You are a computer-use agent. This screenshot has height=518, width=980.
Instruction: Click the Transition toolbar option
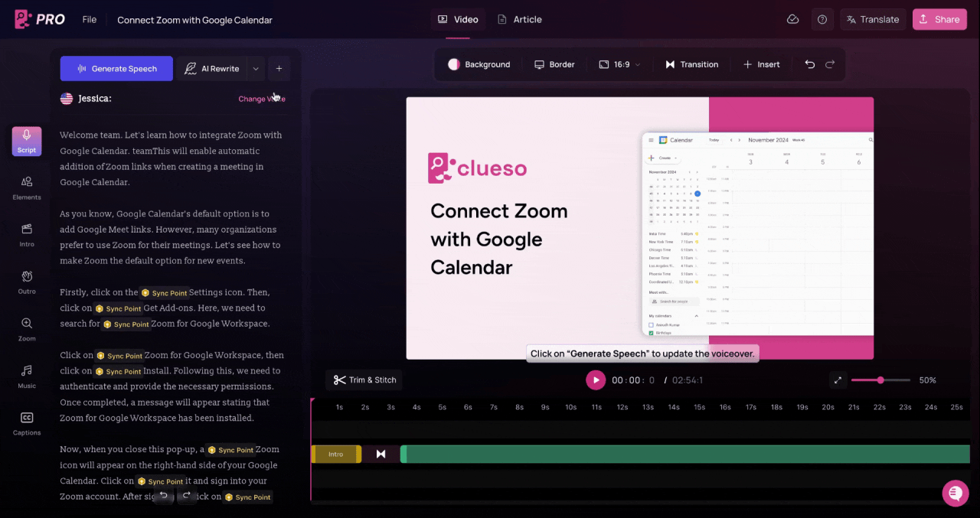691,64
